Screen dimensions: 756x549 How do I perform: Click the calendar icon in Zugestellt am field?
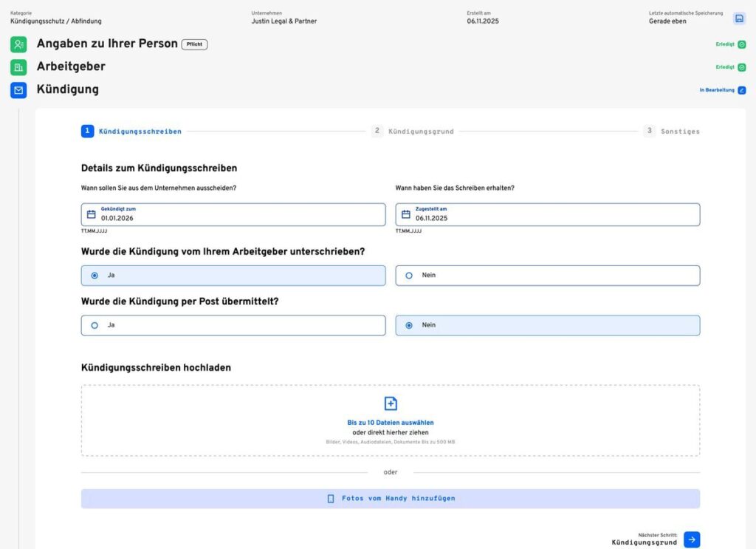click(x=406, y=215)
